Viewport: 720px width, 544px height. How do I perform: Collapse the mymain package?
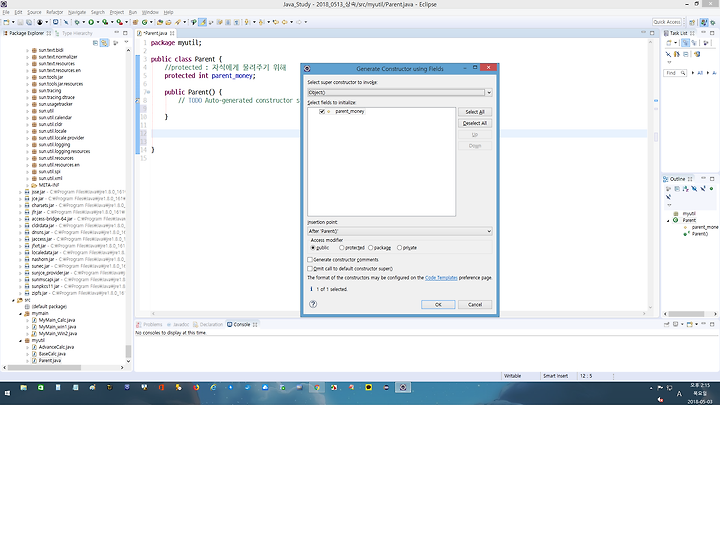20,314
